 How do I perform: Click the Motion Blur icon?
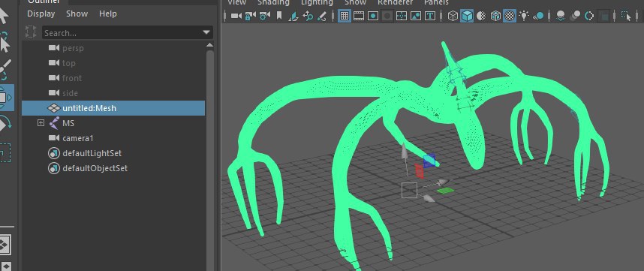click(575, 16)
